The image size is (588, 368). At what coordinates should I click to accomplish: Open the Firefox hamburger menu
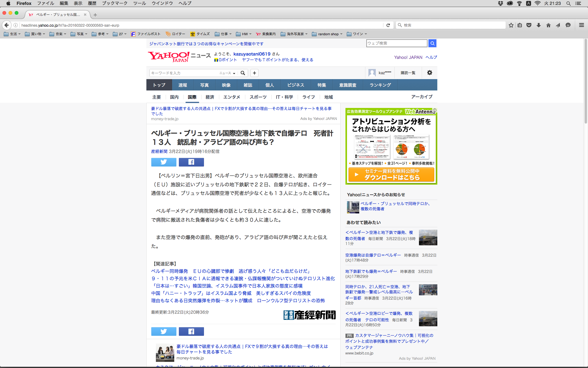coord(581,25)
